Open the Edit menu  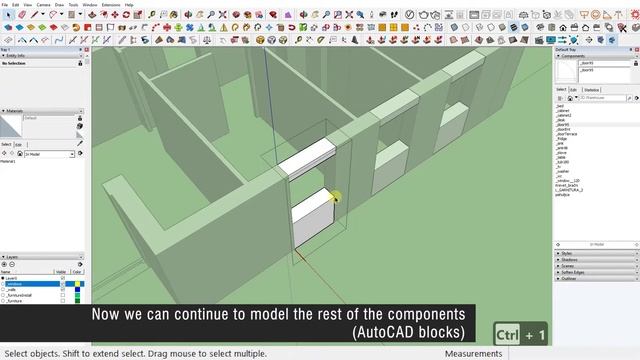coord(16,4)
